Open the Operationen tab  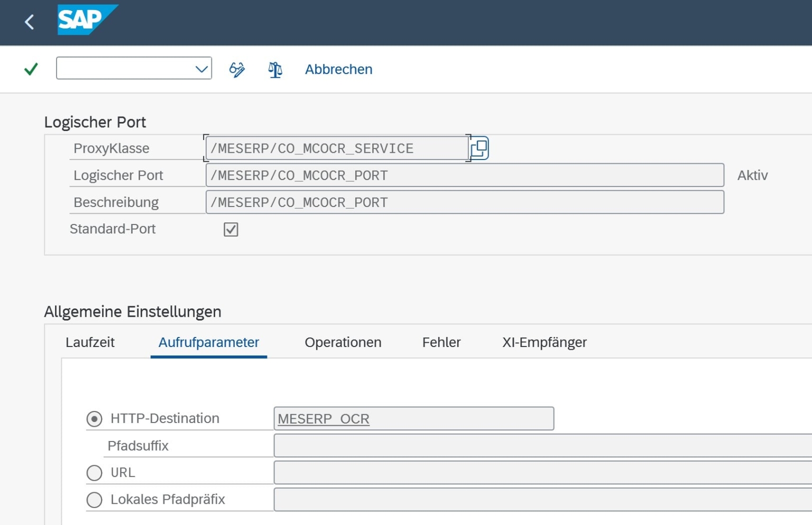pos(343,342)
